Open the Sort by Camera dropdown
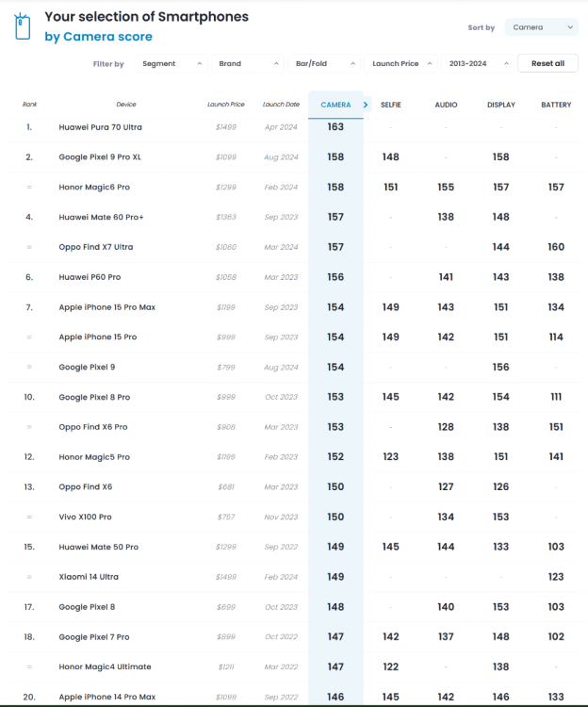Image resolution: width=588 pixels, height=707 pixels. [x=542, y=28]
